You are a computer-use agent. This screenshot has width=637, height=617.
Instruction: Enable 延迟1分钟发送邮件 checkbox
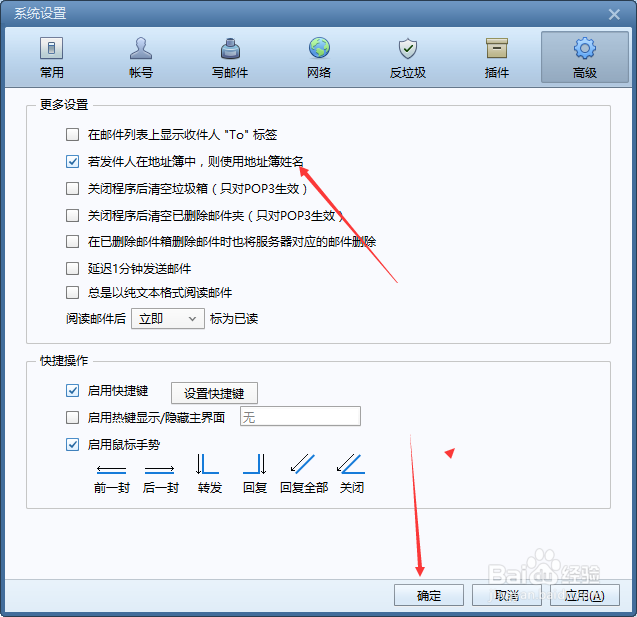(72, 268)
